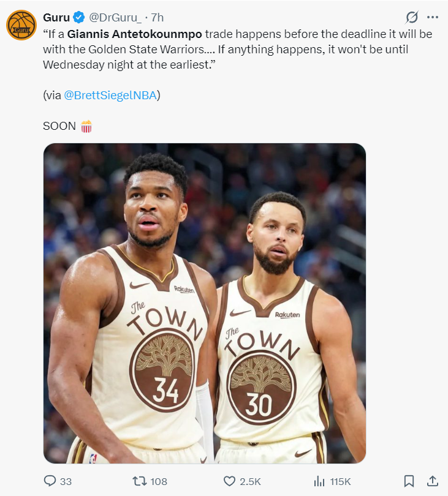Viewport: 448px width, 496px height.
Task: Click the blue verified checkmark badge
Action: (79, 17)
